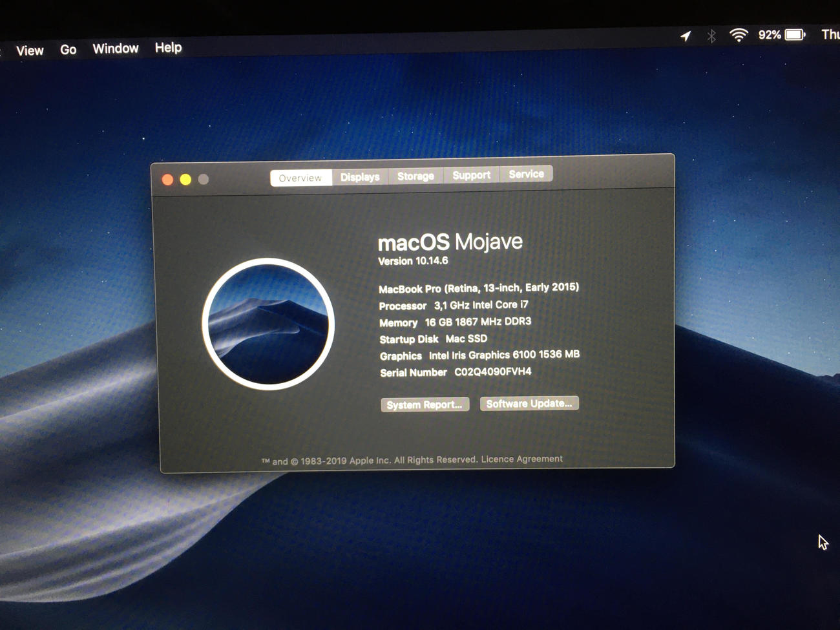Select the Overview tab
This screenshot has width=840, height=630.
(x=300, y=178)
